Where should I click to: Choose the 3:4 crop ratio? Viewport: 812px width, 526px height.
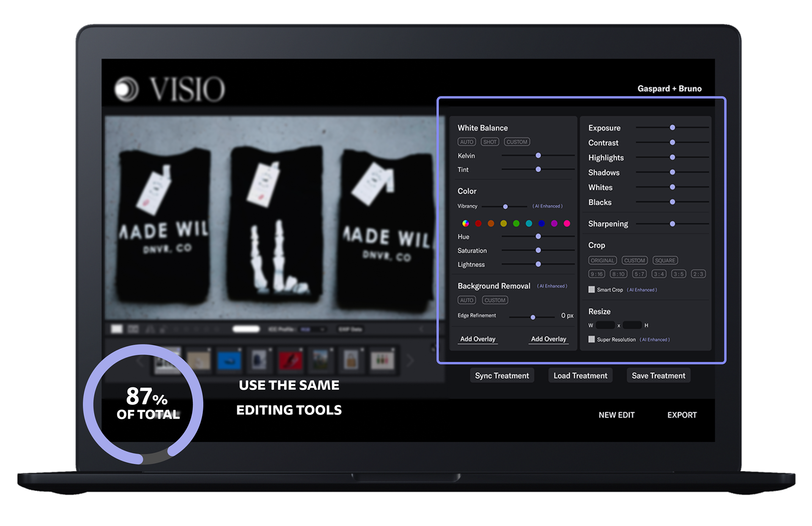pyautogui.click(x=658, y=274)
